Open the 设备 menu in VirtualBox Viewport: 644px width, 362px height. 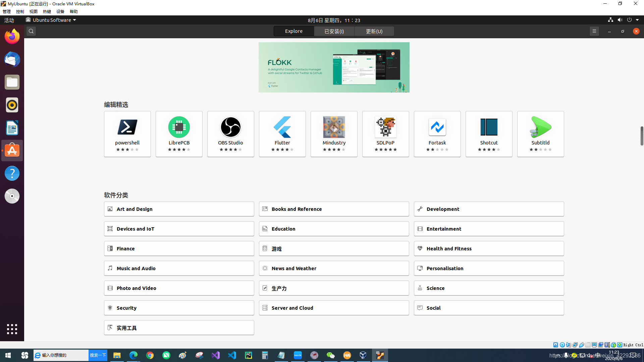tap(60, 11)
